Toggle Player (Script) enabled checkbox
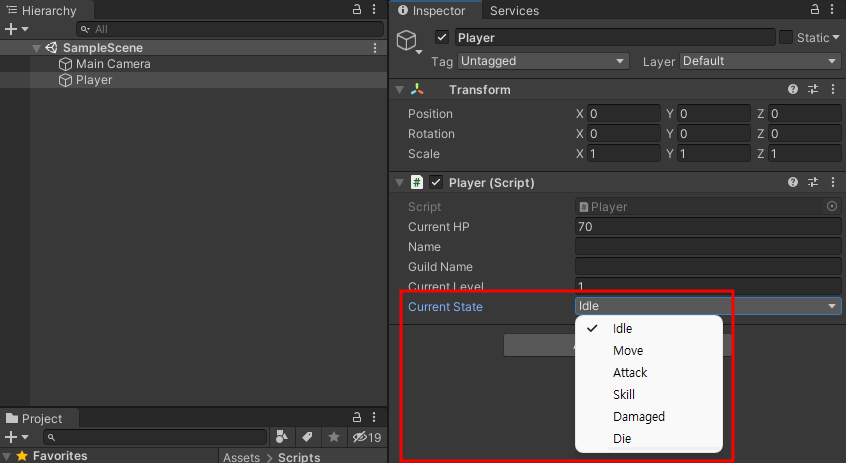The width and height of the screenshot is (846, 463). 436,182
